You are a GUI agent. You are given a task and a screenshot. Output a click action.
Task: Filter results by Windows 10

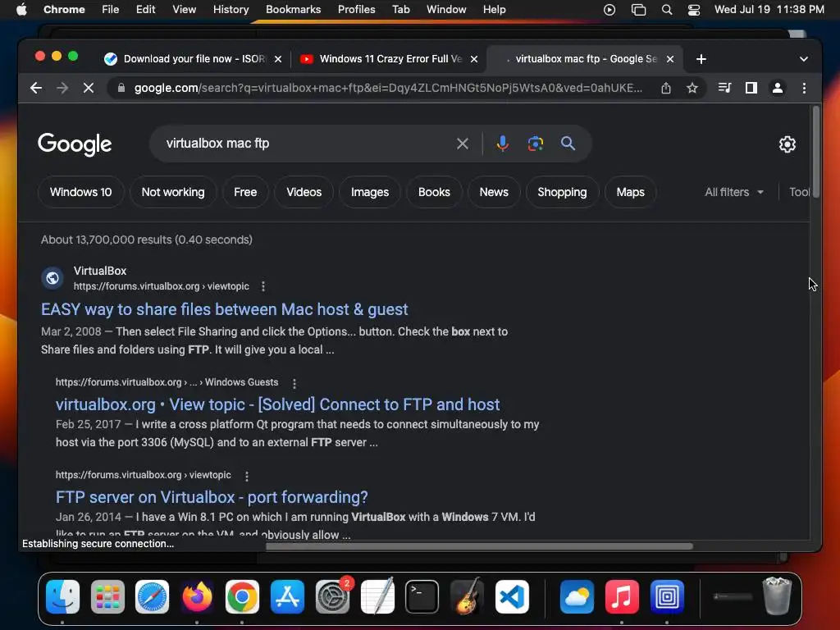(x=81, y=192)
